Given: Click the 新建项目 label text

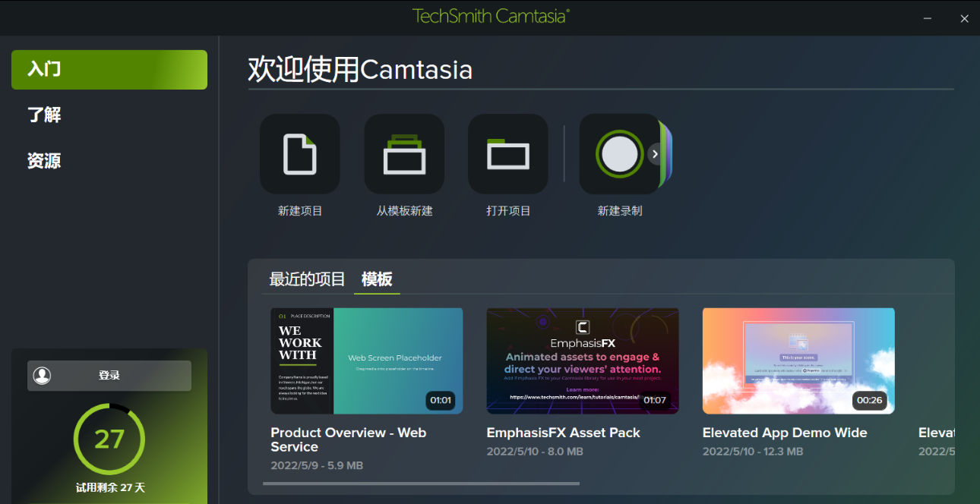Looking at the screenshot, I should point(300,211).
